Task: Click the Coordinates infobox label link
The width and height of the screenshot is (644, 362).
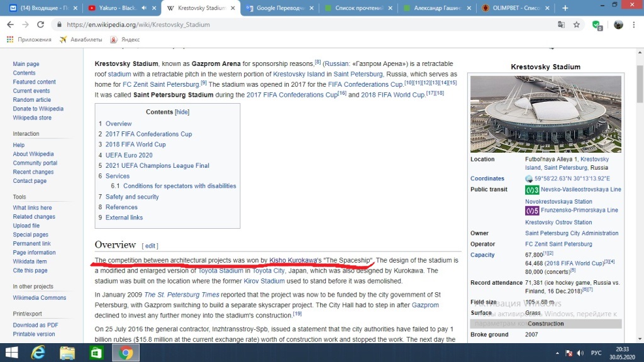Action: [487, 178]
